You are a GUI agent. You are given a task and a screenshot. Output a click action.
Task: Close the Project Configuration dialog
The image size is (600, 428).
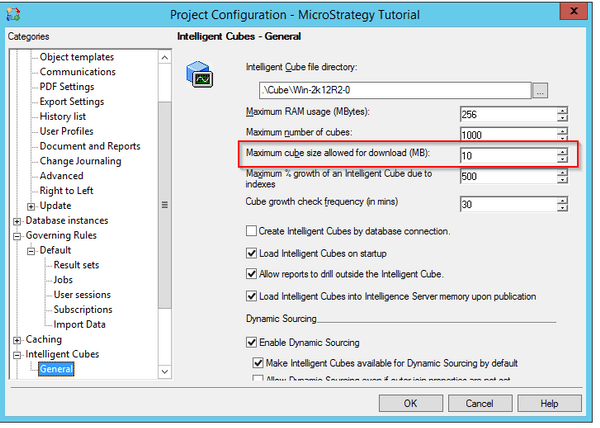[572, 14]
